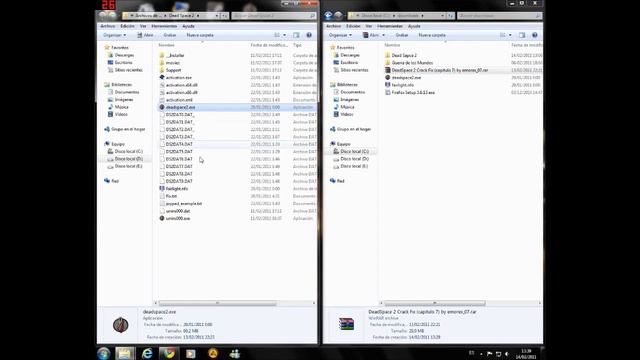This screenshot has height=360, width=640.
Task: Select the unins000.exe icon
Action: point(162,218)
